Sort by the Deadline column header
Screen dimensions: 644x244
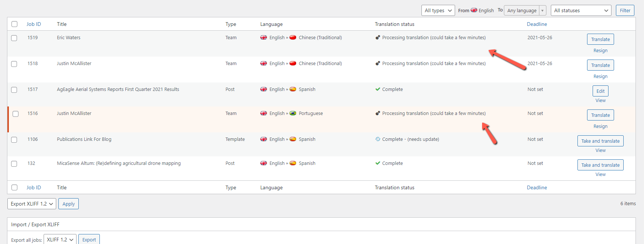[537, 24]
